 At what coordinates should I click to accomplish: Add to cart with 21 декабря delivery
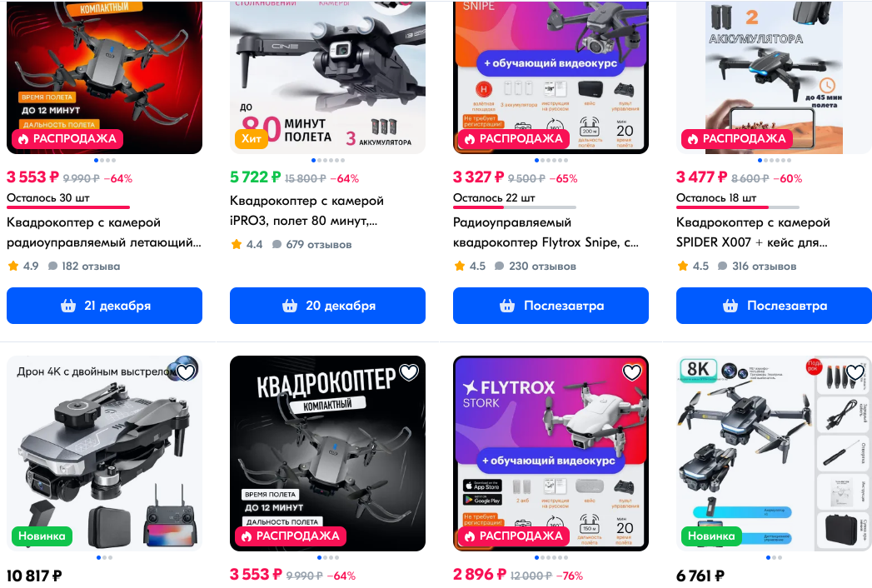point(104,306)
